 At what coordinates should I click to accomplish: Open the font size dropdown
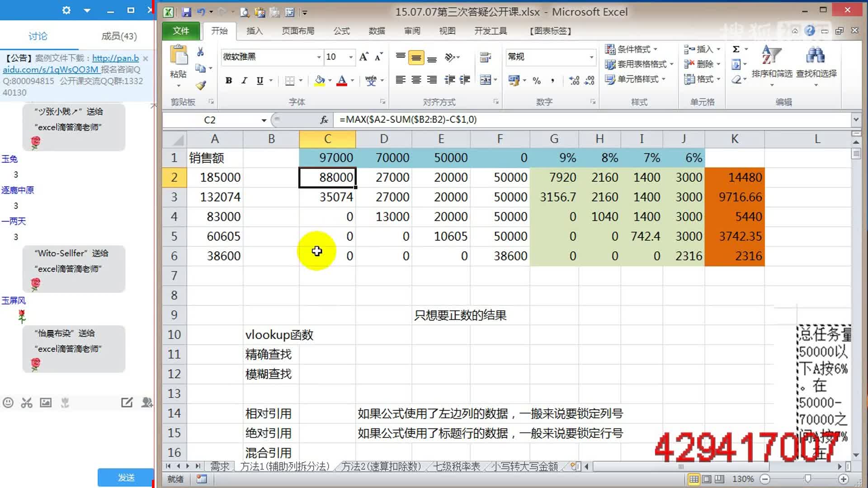[x=350, y=57]
